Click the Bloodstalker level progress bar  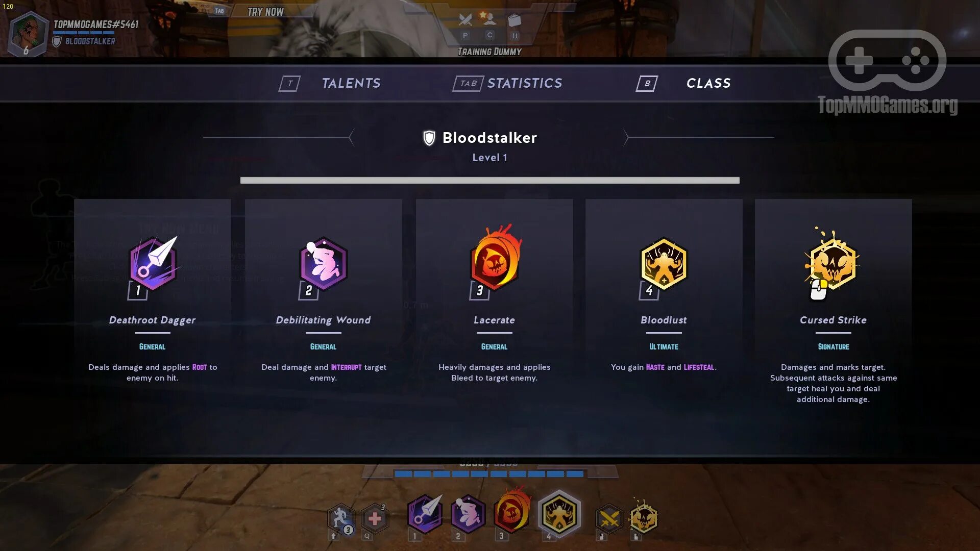[490, 180]
